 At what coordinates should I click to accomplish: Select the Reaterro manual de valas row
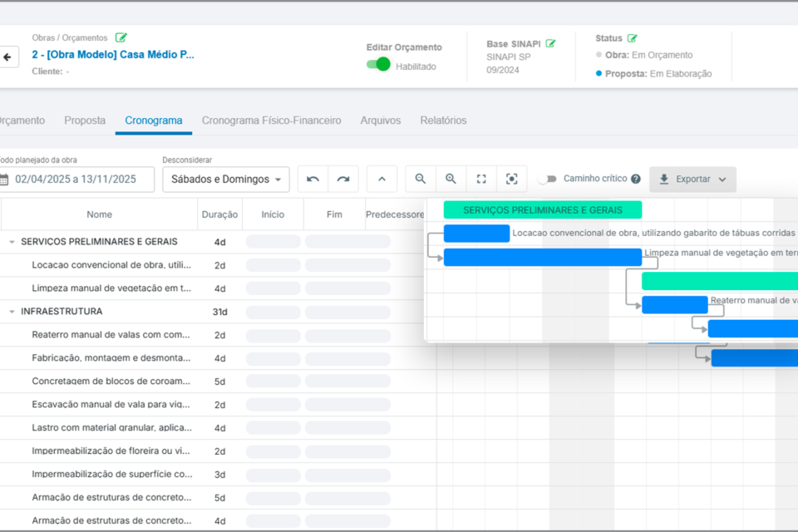pyautogui.click(x=211, y=335)
